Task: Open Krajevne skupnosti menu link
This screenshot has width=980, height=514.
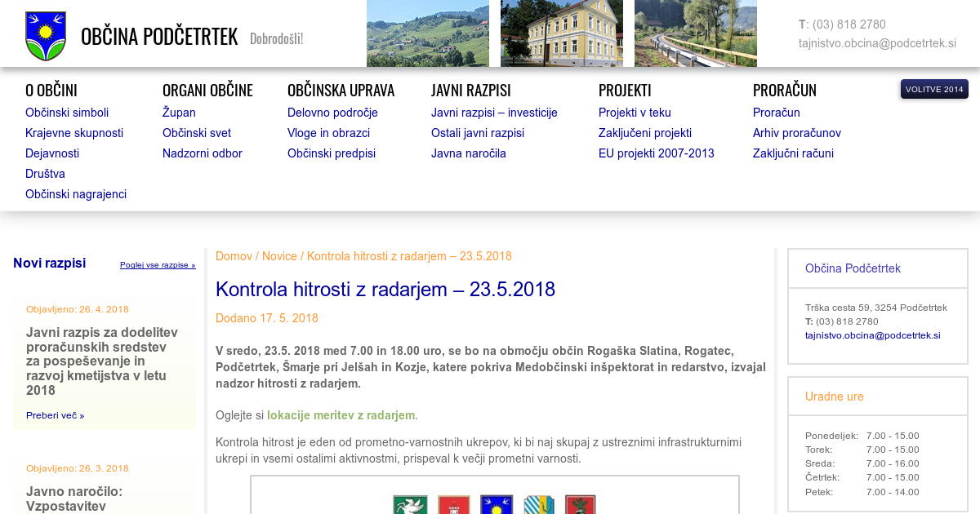Action: [74, 133]
